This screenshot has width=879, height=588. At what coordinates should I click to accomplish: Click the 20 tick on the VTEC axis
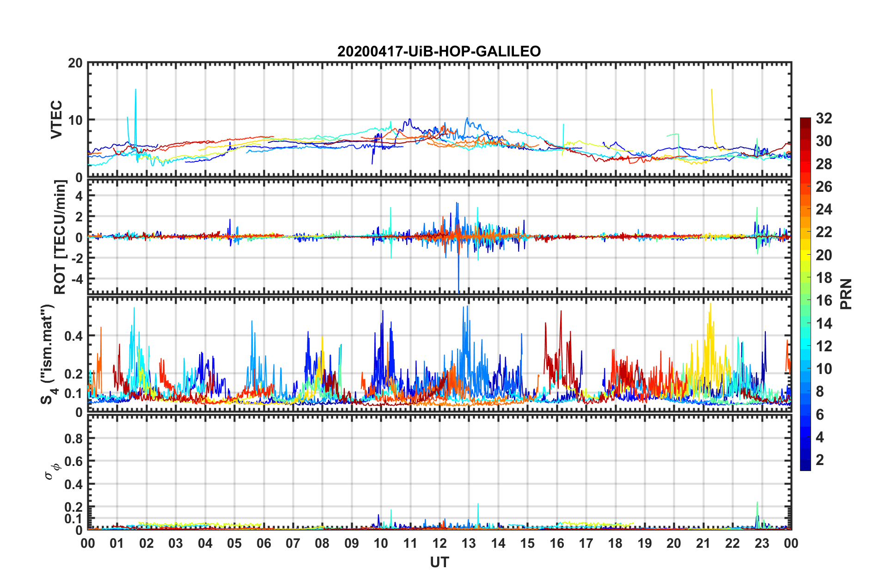(x=75, y=63)
